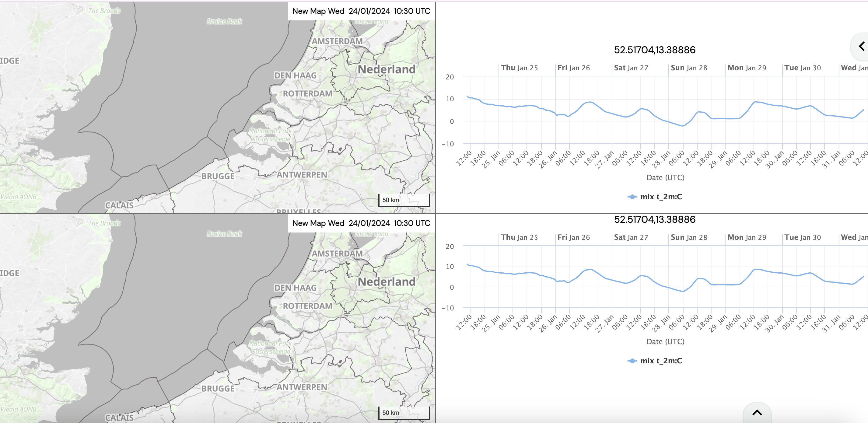
Task: Click Nederland label on top map
Action: click(387, 69)
